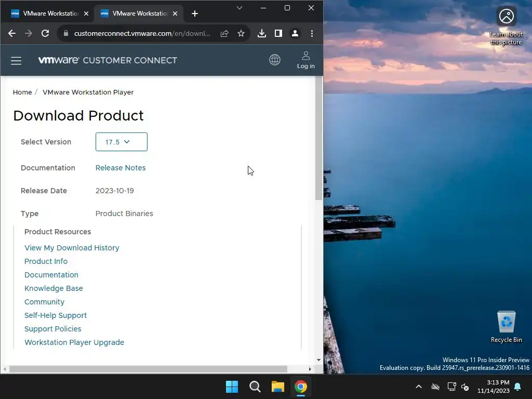This screenshot has height=399, width=532.
Task: Show hidden system tray icons
Action: (x=419, y=387)
